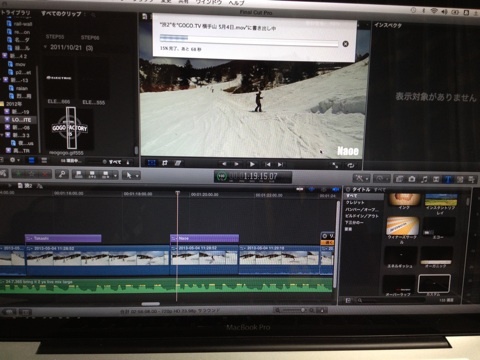Toggle snapping in the timeline header

tap(335, 190)
